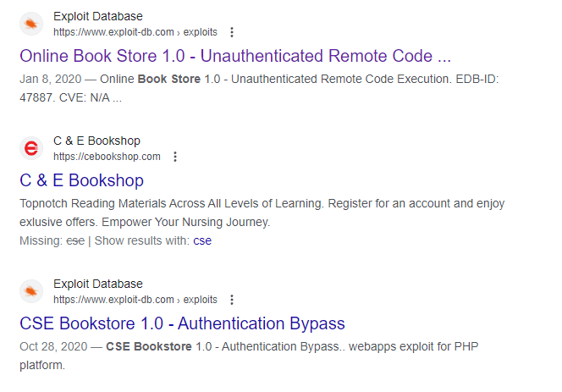
Task: Click exploit-db.com URL in the Online Book Store result
Action: (135, 32)
